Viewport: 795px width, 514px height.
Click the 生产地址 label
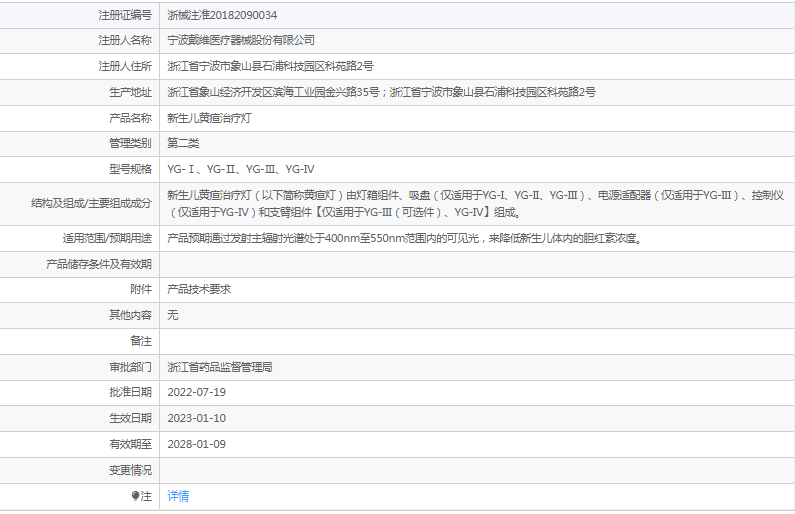click(130, 92)
